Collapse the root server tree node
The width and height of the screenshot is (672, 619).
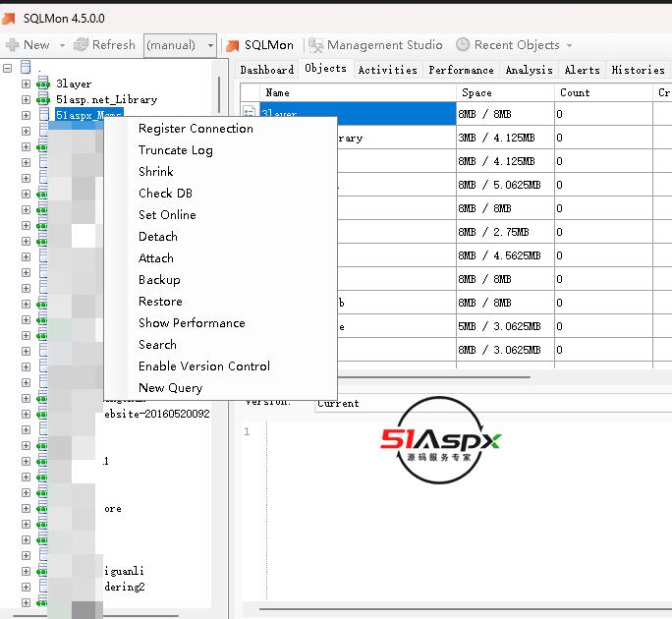coord(9,69)
